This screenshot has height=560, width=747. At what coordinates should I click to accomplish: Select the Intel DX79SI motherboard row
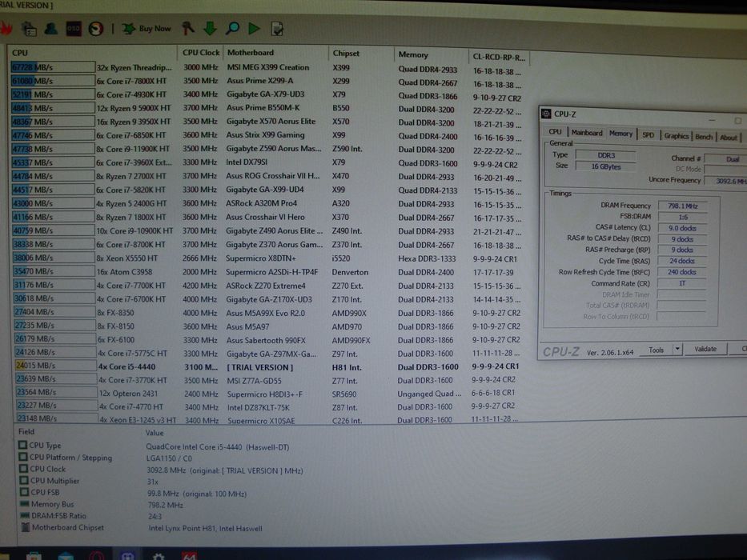[267, 162]
